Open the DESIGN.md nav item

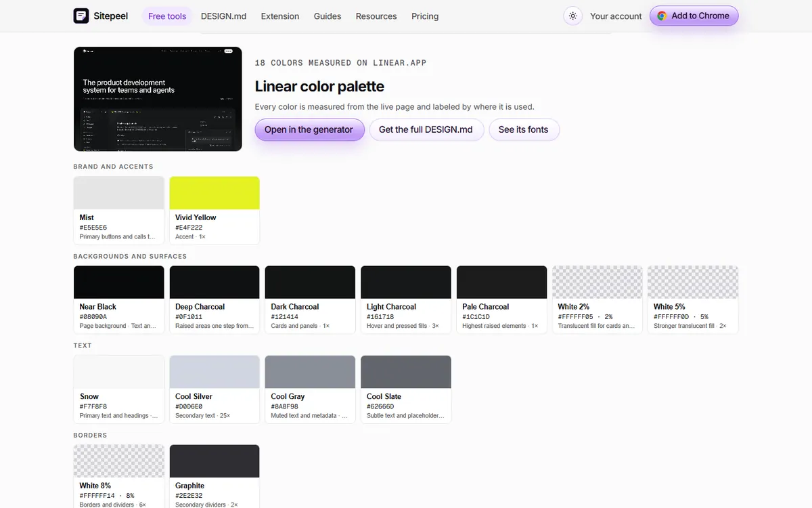[223, 16]
